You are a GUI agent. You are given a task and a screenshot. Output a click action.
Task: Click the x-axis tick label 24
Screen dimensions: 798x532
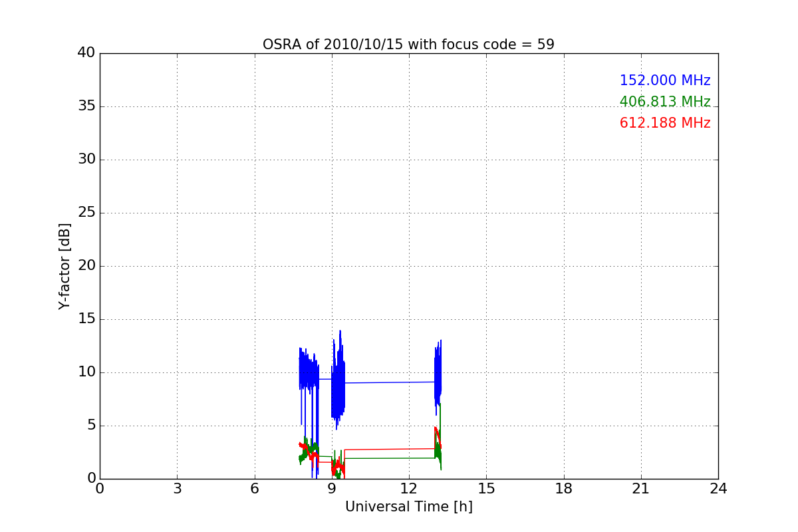(718, 489)
